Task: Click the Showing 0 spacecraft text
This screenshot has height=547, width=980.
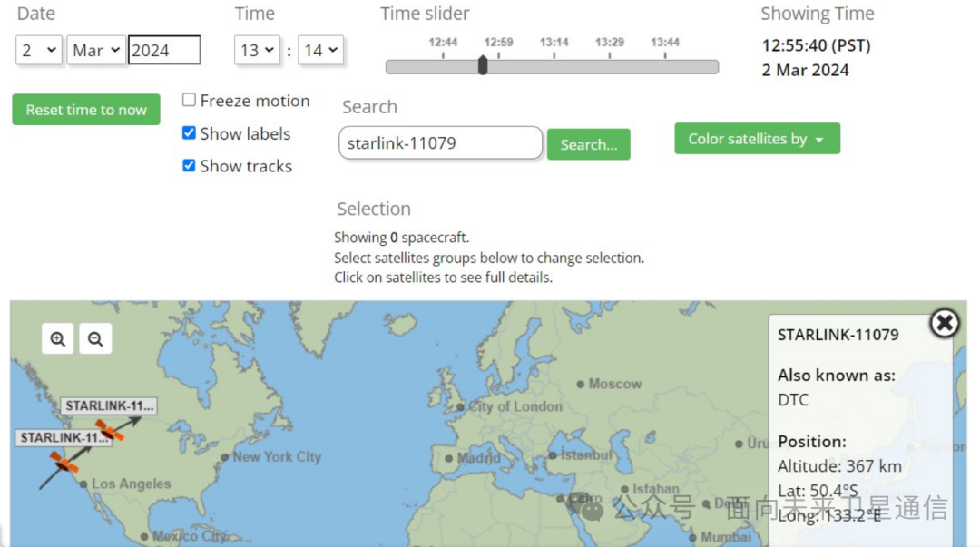Action: pos(401,238)
